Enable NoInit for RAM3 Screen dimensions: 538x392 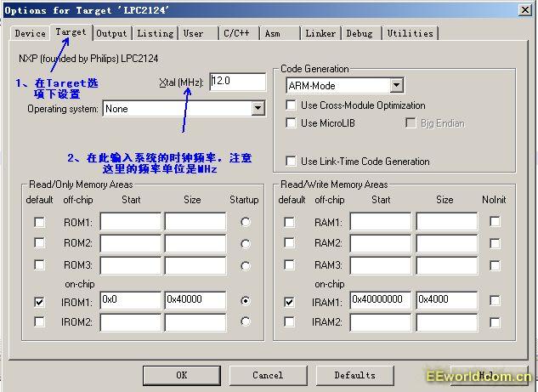point(495,265)
